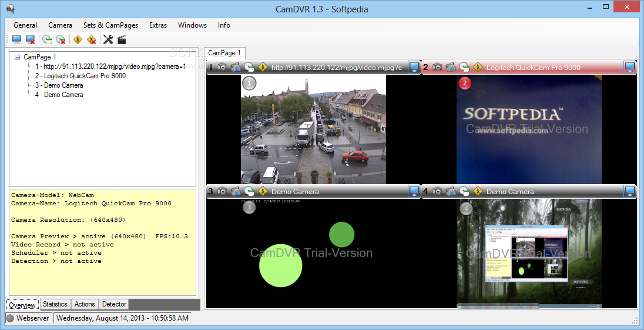The height and width of the screenshot is (330, 644).
Task: Select 3 - Demo Camera in tree
Action: click(x=59, y=85)
